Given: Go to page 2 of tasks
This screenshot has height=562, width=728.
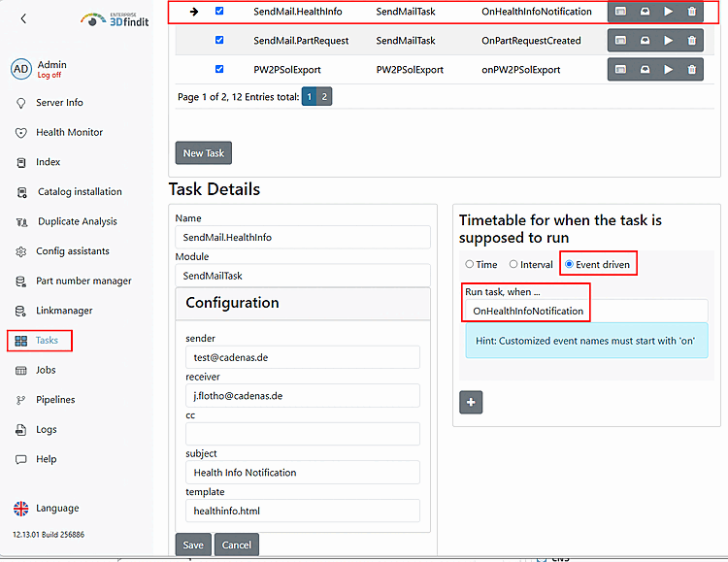Looking at the screenshot, I should [x=324, y=97].
